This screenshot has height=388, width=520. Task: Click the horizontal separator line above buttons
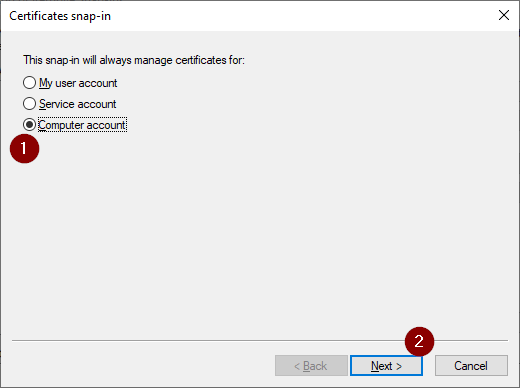(260, 341)
